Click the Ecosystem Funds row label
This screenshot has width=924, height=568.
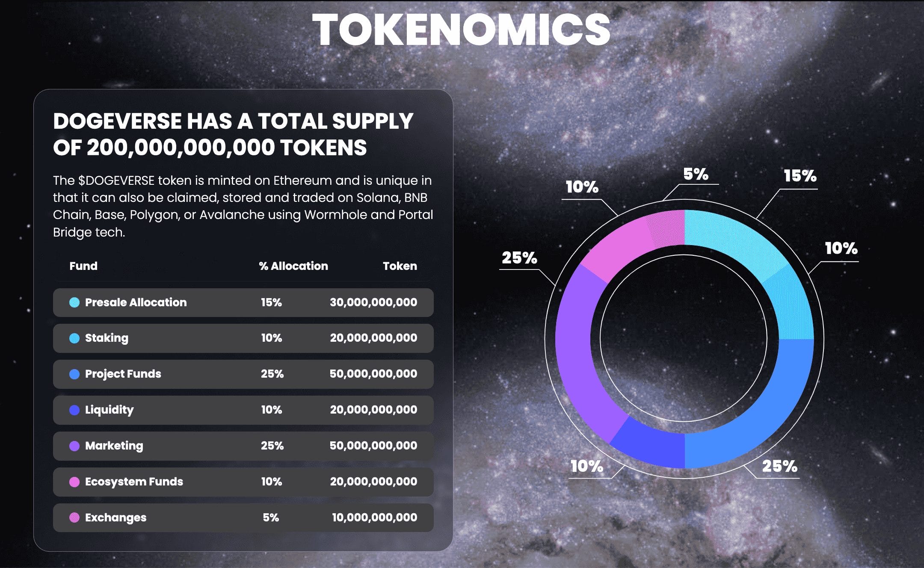pyautogui.click(x=134, y=482)
